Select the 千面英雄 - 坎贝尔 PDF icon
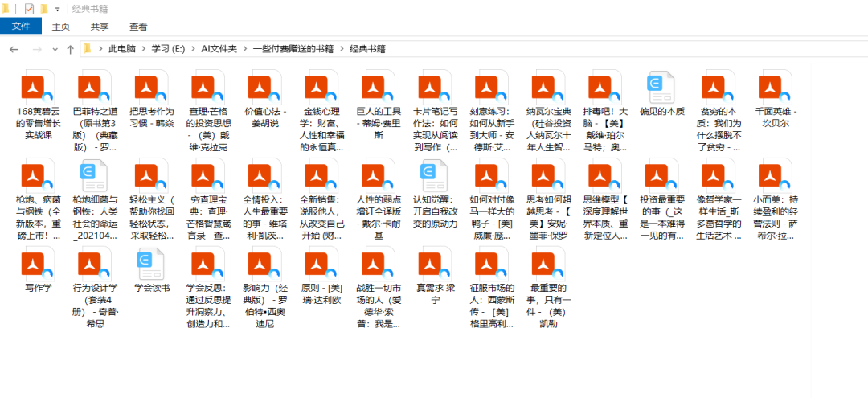 pyautogui.click(x=775, y=87)
